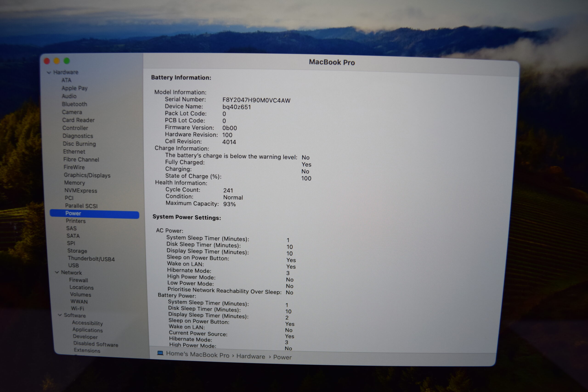Screen dimensions: 588x392
Task: Click the Charge Information label
Action: [x=182, y=148]
